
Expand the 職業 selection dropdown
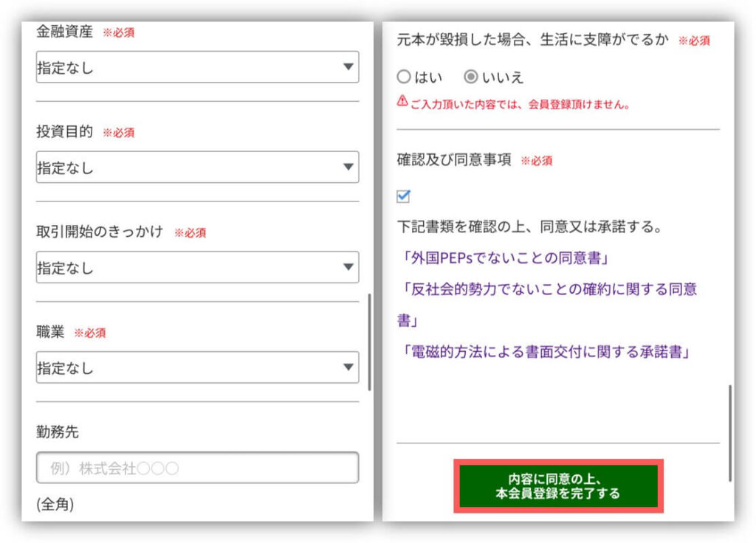point(197,367)
